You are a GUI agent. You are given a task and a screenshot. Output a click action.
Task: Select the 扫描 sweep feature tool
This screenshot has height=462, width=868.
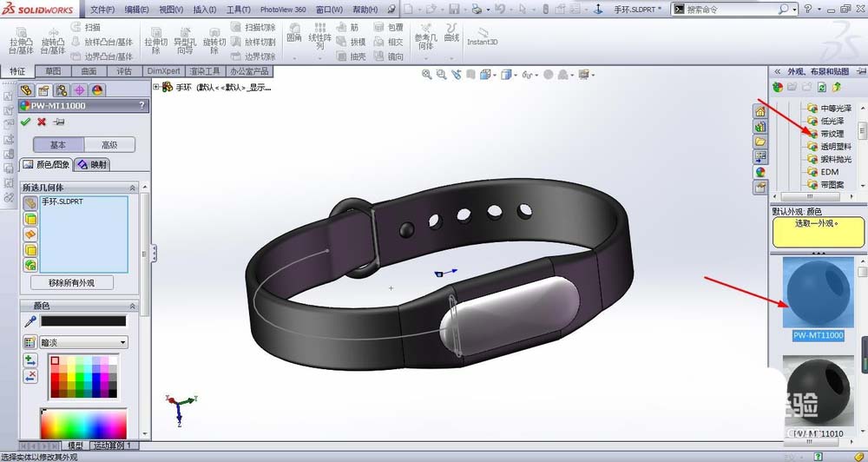pos(86,27)
